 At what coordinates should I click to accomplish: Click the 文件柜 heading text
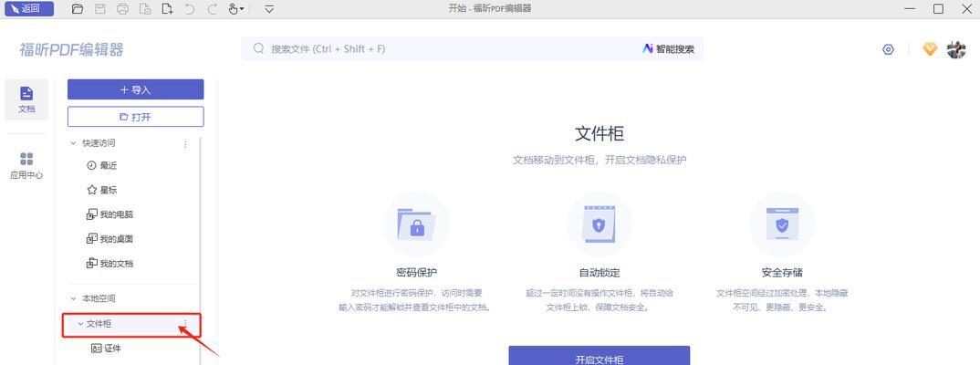(599, 133)
